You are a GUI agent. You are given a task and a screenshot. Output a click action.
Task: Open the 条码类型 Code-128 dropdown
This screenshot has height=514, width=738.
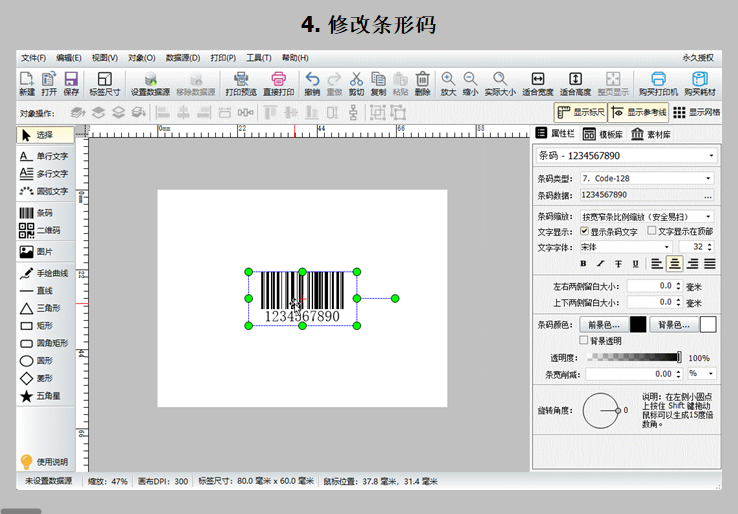click(647, 178)
